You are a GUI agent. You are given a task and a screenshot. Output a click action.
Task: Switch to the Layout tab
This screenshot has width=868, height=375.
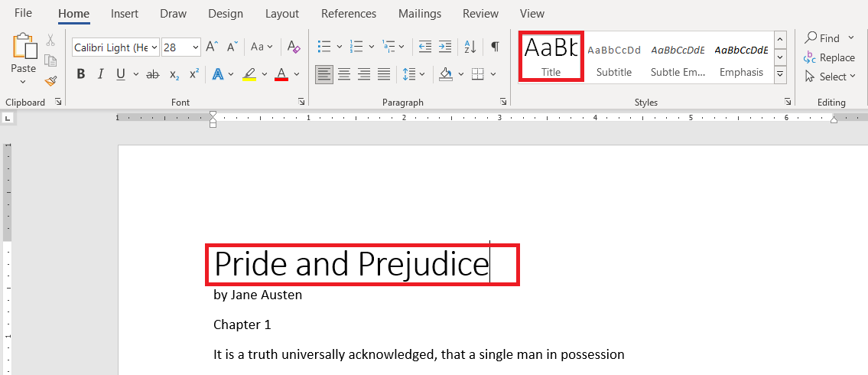coord(281,14)
